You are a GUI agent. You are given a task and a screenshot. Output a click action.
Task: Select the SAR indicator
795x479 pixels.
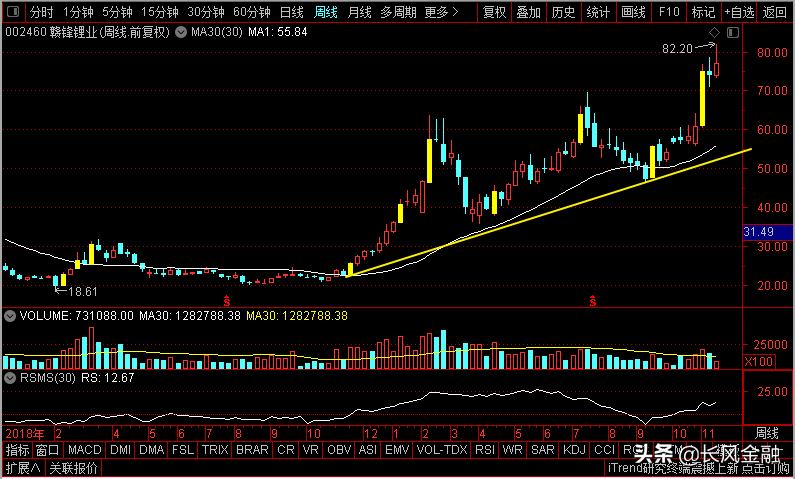[543, 450]
